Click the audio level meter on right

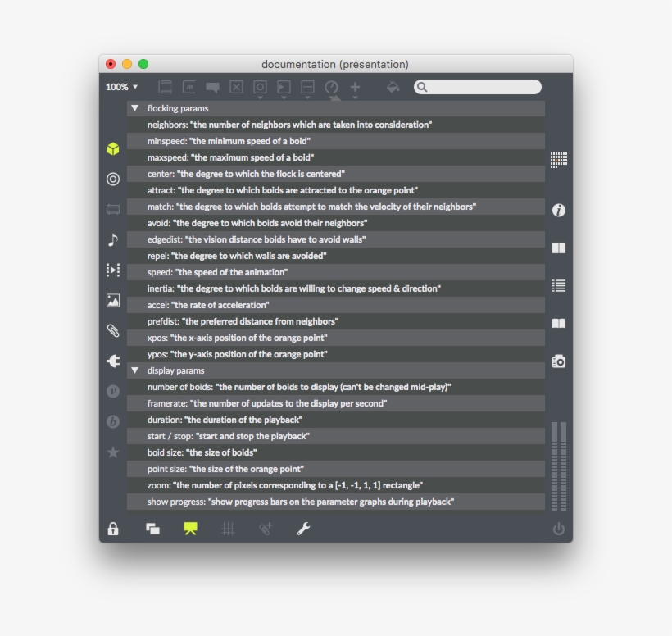[559, 466]
